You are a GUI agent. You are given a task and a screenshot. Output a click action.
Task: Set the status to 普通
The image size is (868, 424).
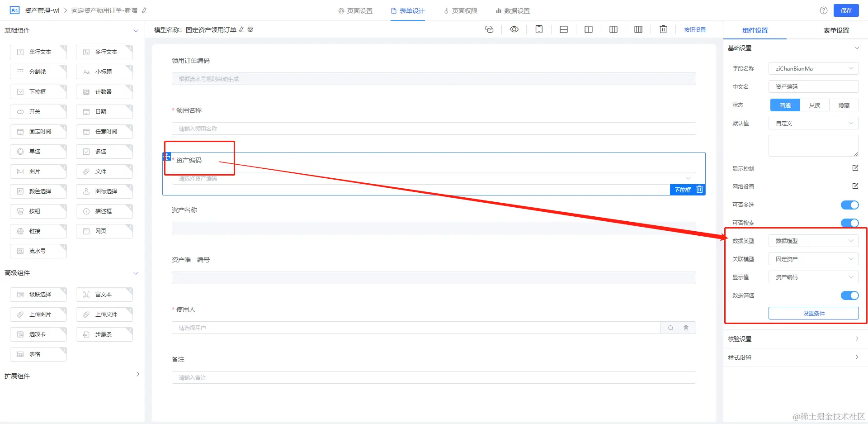785,105
